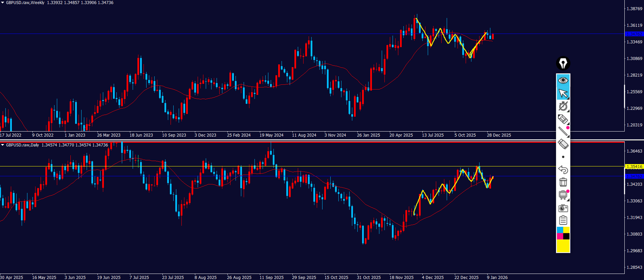
Task: Switch to the cursor arrow mode
Action: point(563,93)
